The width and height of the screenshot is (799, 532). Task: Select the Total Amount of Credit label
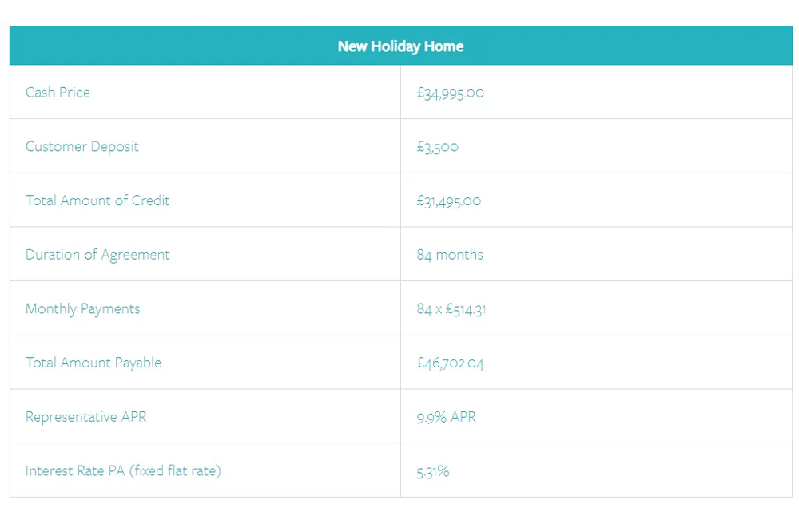point(97,200)
